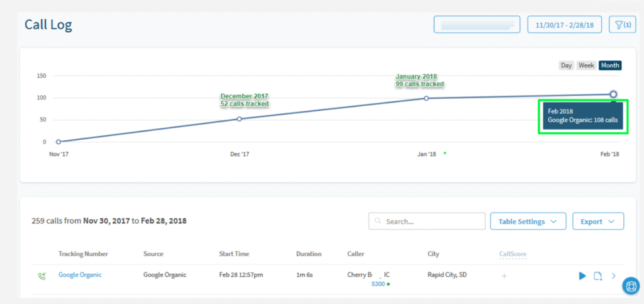This screenshot has width=644, height=304.
Task: Click the add note icon in call row
Action: 597,276
